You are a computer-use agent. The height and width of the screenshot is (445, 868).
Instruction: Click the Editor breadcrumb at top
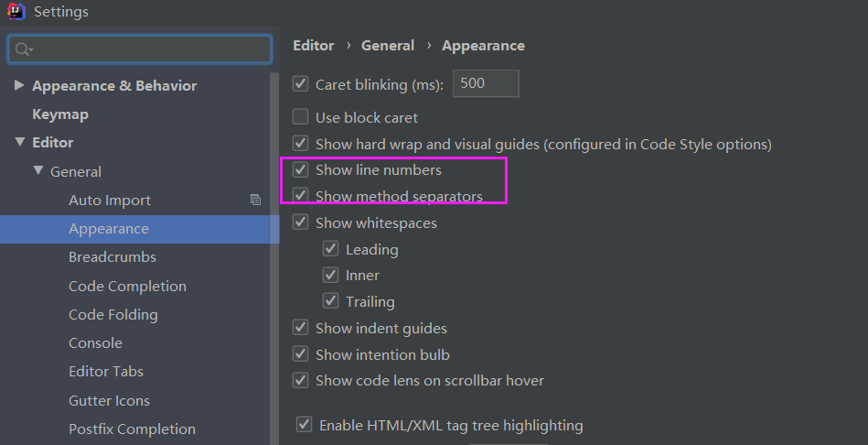point(314,46)
